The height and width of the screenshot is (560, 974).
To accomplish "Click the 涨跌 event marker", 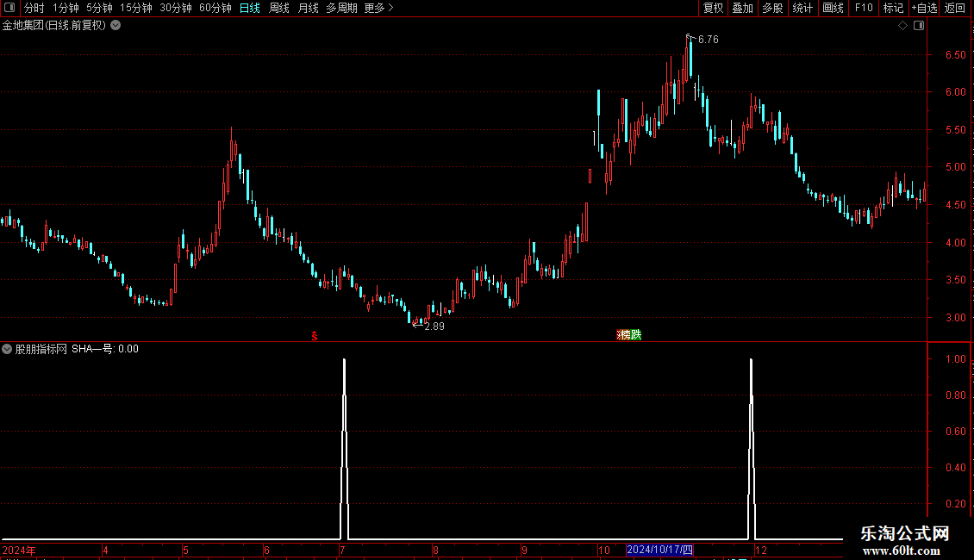I will [x=628, y=334].
